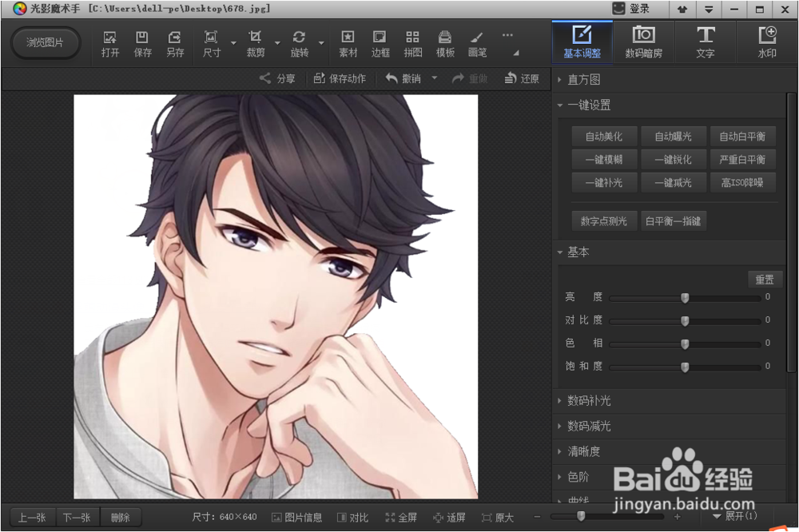Viewport: 799px width, 532px height.
Task: Open the 拼图 (collage) tool
Action: [x=413, y=44]
